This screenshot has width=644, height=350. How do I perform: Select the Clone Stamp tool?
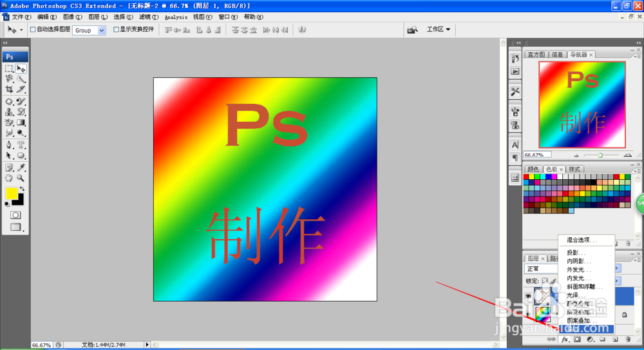point(9,112)
